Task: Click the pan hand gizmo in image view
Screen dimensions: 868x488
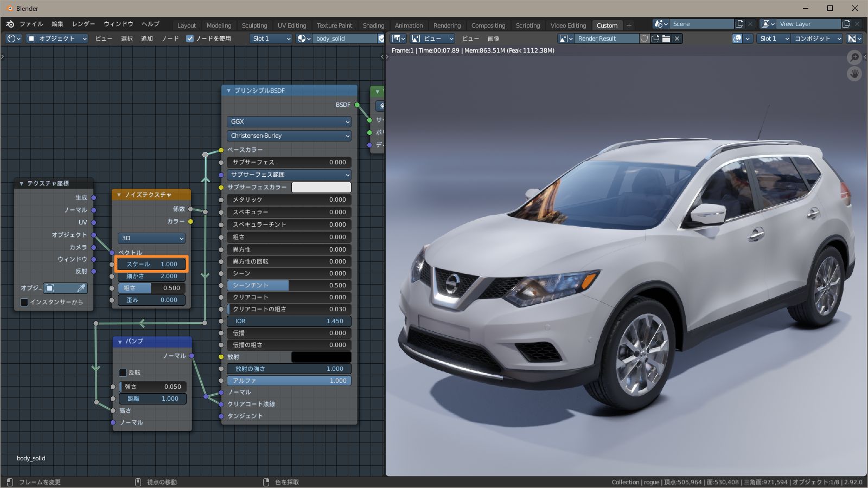Action: click(854, 74)
